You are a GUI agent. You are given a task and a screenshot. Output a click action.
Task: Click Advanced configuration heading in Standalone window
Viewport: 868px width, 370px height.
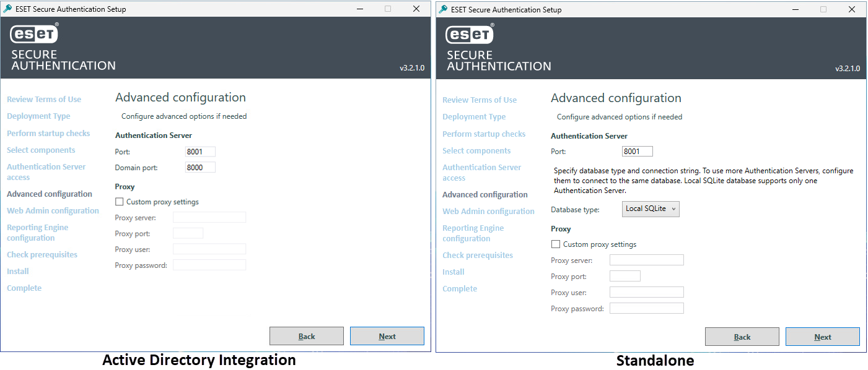tap(616, 98)
